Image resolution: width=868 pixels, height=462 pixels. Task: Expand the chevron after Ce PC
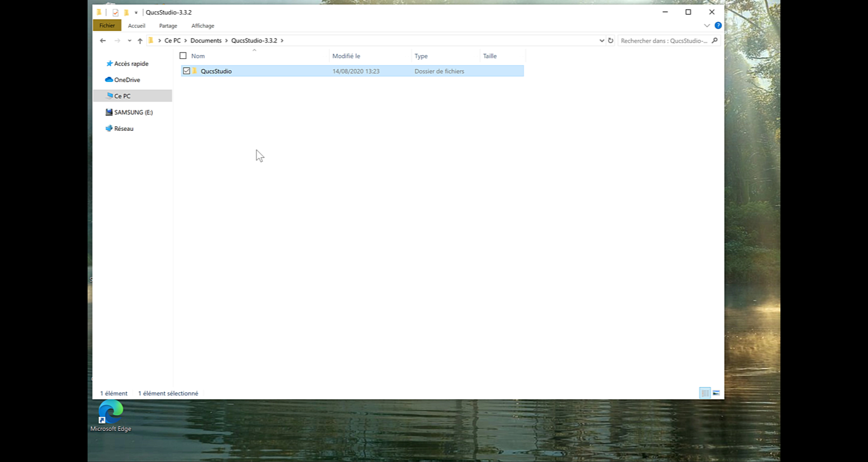coord(185,41)
